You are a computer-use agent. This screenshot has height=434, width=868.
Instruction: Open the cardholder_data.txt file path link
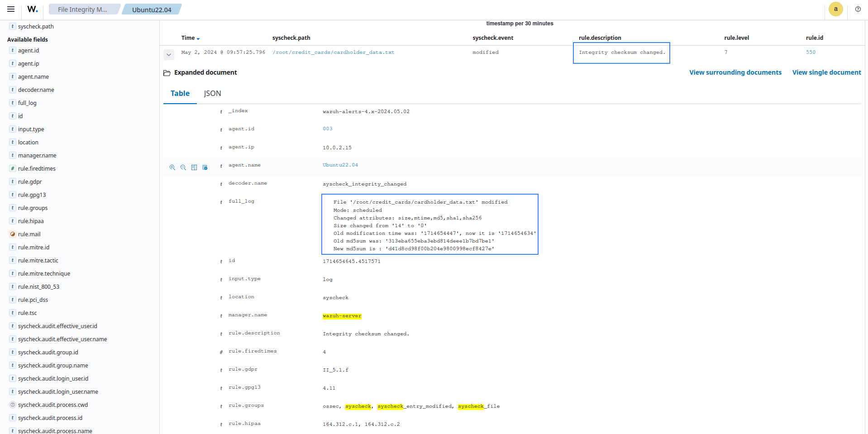point(333,52)
